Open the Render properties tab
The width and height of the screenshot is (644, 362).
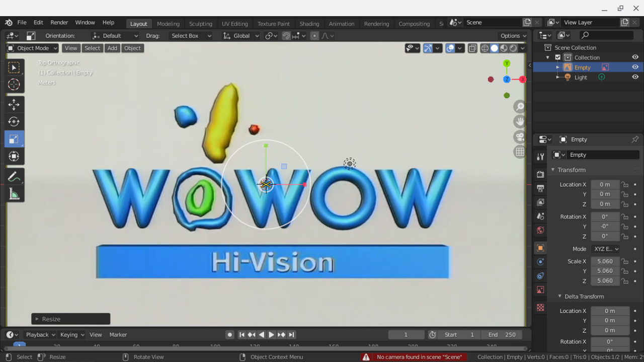(x=540, y=174)
